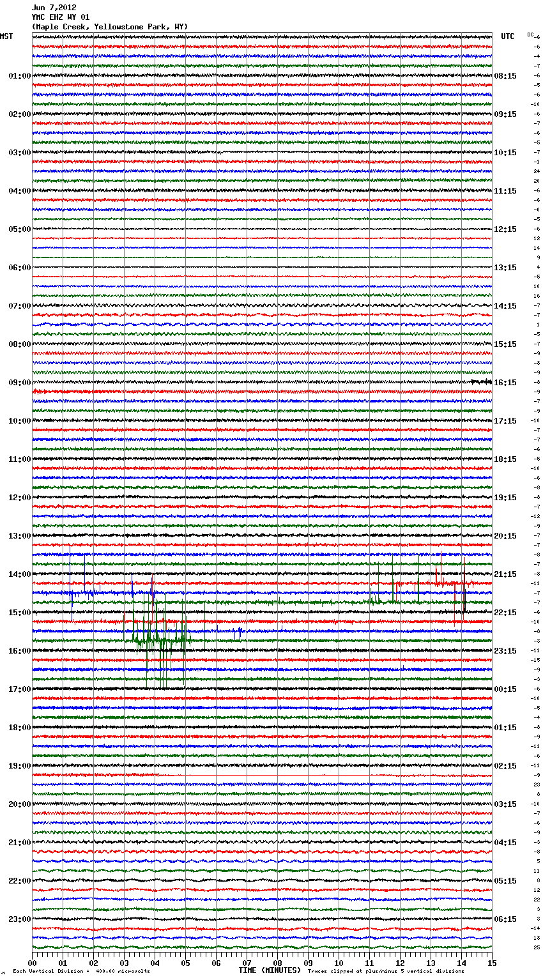
Task: Select the 08:00 MST time label
Action: tap(20, 344)
